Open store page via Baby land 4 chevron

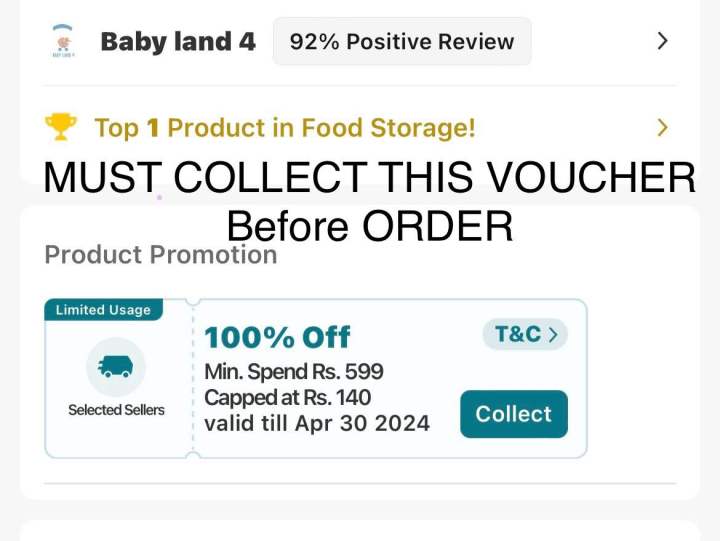(661, 41)
